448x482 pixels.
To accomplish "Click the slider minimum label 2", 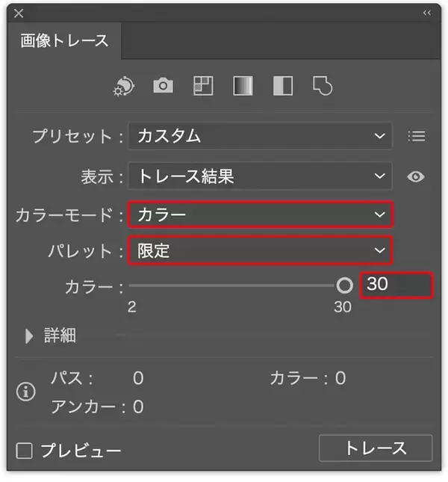I will point(131,307).
